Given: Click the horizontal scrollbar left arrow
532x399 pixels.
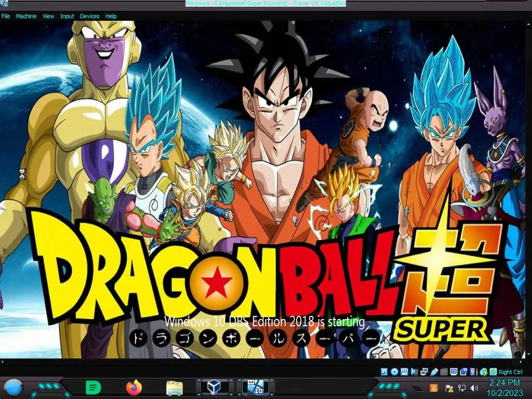Looking at the screenshot, I should (3, 362).
